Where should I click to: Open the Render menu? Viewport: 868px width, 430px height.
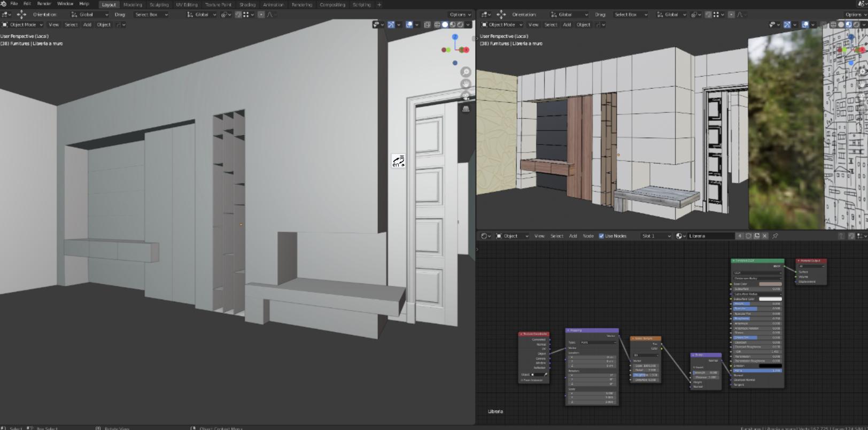click(x=44, y=4)
